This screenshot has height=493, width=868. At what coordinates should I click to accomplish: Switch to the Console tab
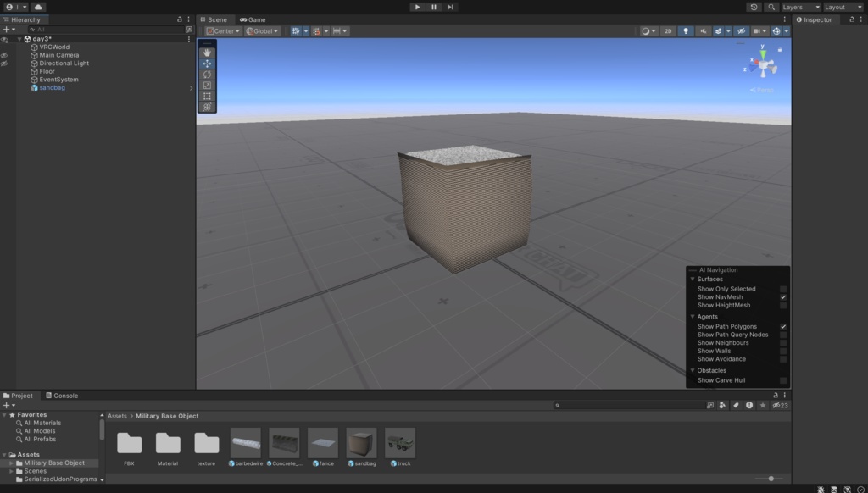point(62,396)
